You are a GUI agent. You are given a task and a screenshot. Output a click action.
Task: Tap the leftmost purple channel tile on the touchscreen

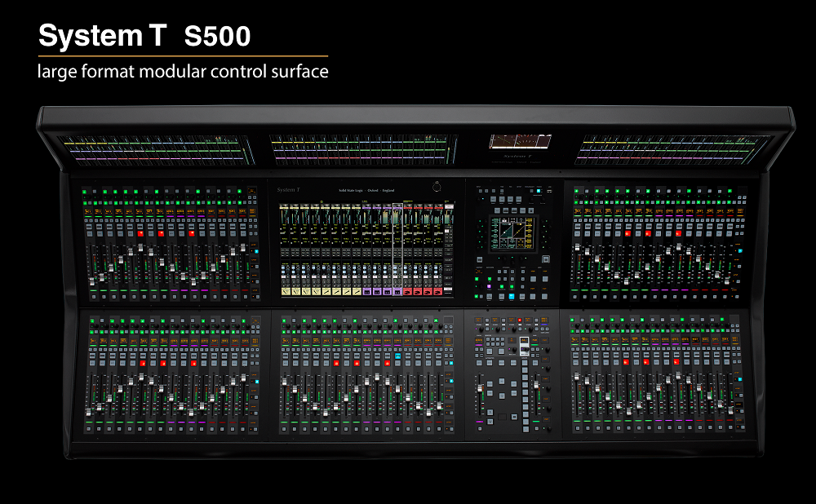coord(367,291)
